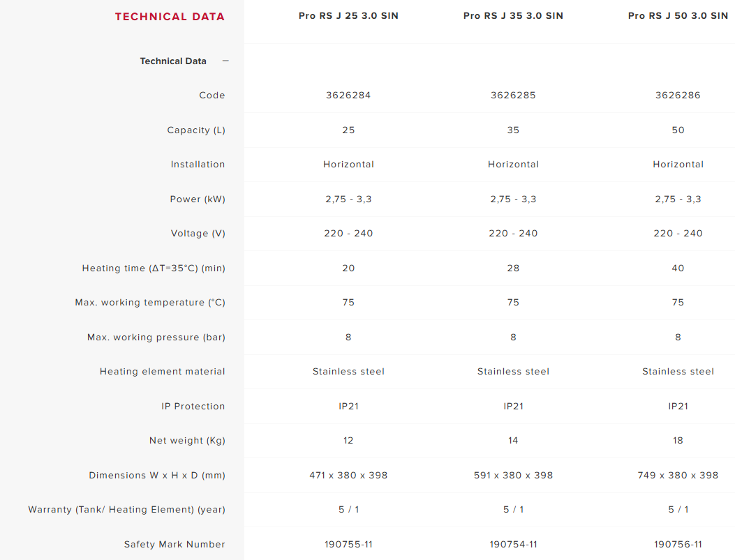Screen dimensions: 735x560
Task: Click the IP Protection row label
Action: point(193,406)
